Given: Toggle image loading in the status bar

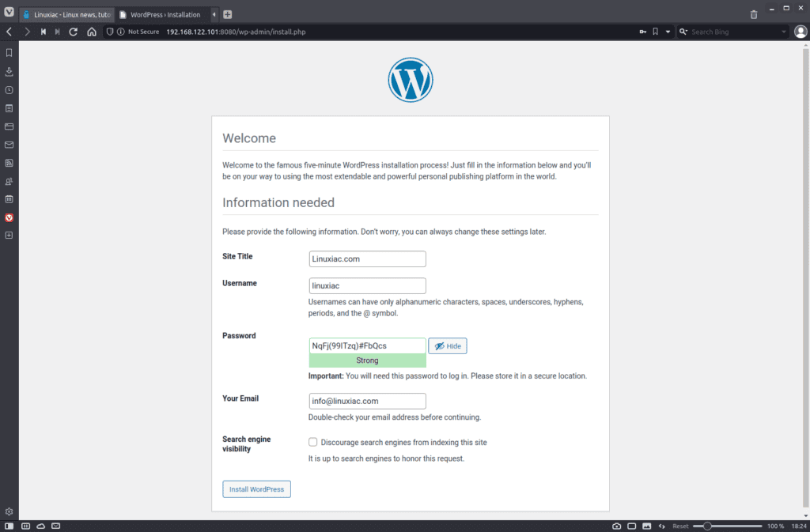Looking at the screenshot, I should click(647, 526).
